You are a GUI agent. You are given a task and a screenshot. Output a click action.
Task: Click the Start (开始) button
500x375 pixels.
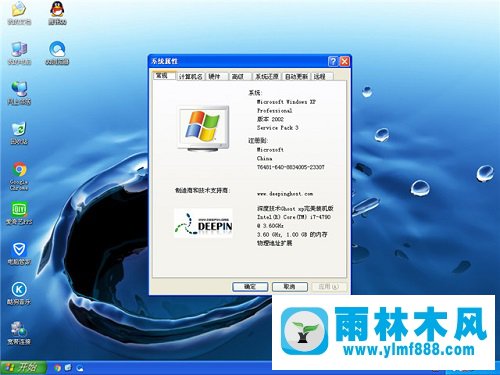tap(23, 368)
